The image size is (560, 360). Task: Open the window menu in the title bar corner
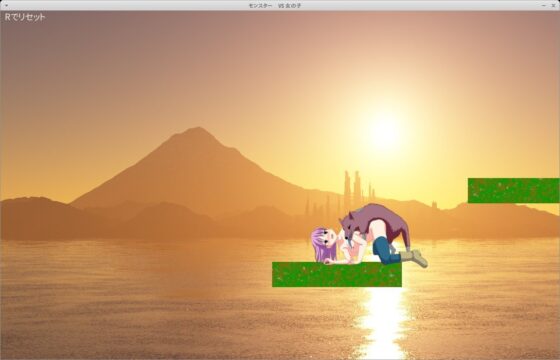pos(6,6)
